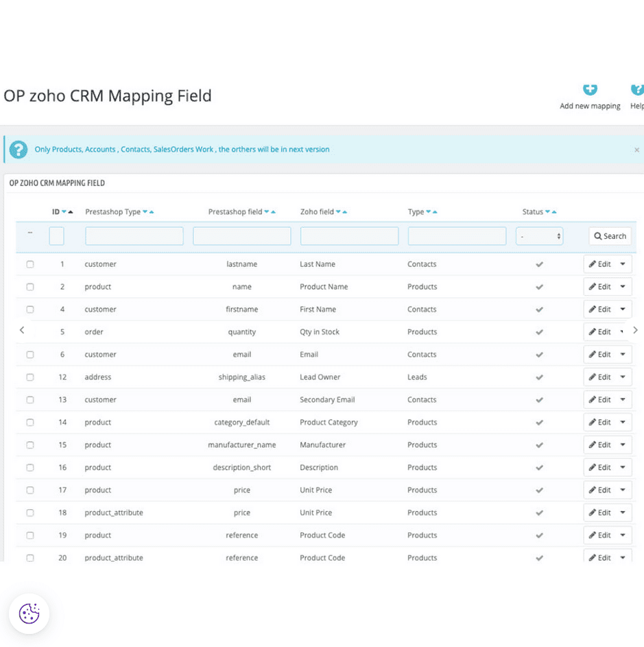Edit the ID 1 lastname mapping
The image size is (644, 647).
[x=600, y=264]
